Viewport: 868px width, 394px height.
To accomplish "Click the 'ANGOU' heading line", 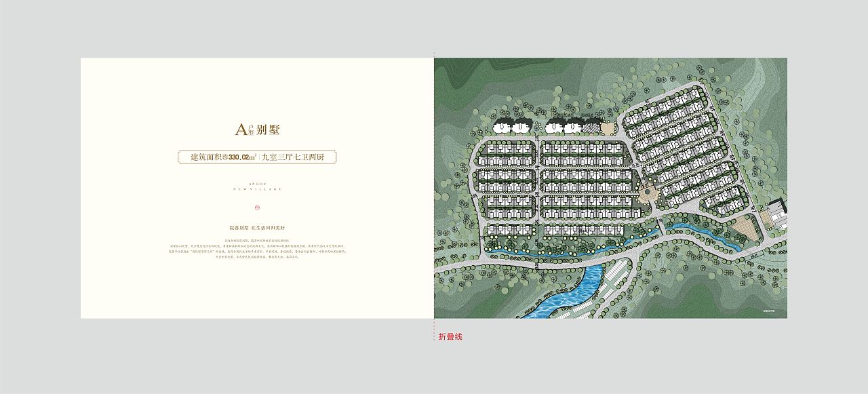I will [x=257, y=184].
